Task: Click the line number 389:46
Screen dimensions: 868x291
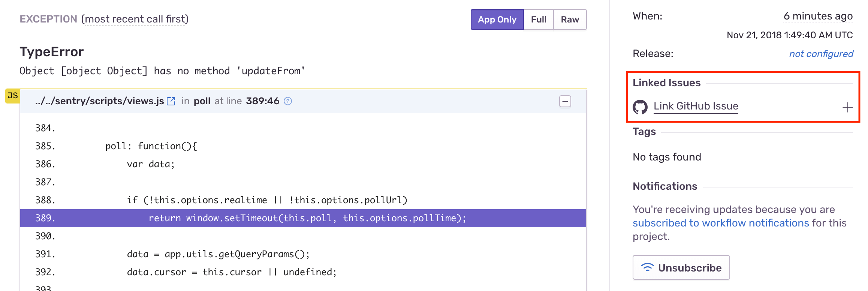Action: [263, 101]
